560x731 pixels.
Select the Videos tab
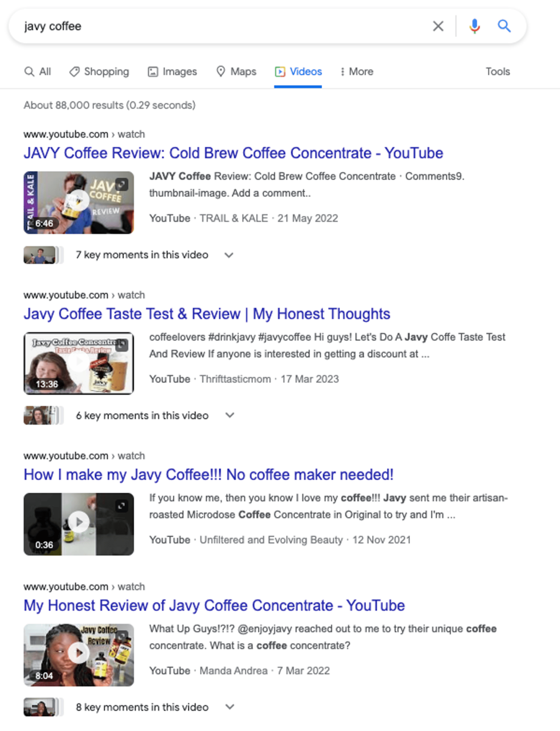(x=298, y=72)
